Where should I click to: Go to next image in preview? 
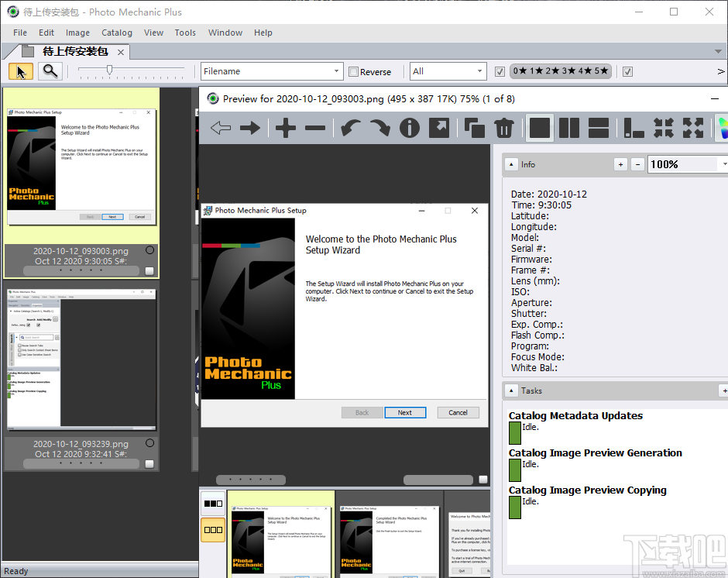pos(250,128)
